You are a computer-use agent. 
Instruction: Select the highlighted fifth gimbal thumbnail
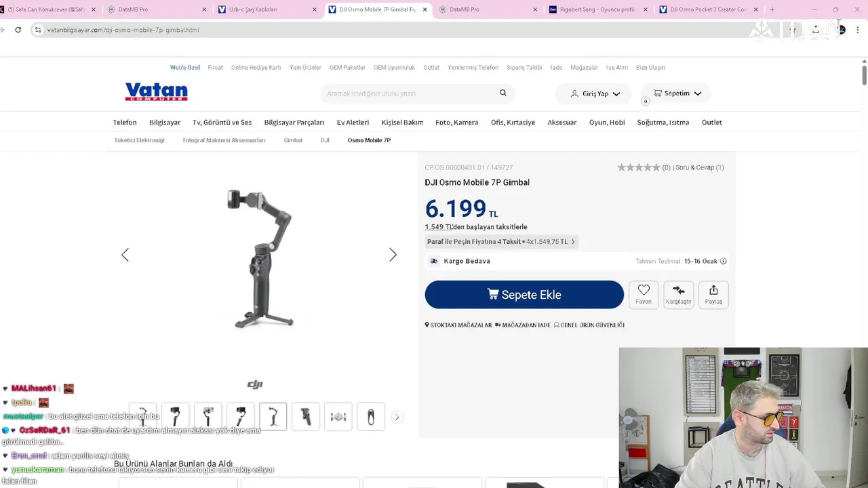coord(273,417)
